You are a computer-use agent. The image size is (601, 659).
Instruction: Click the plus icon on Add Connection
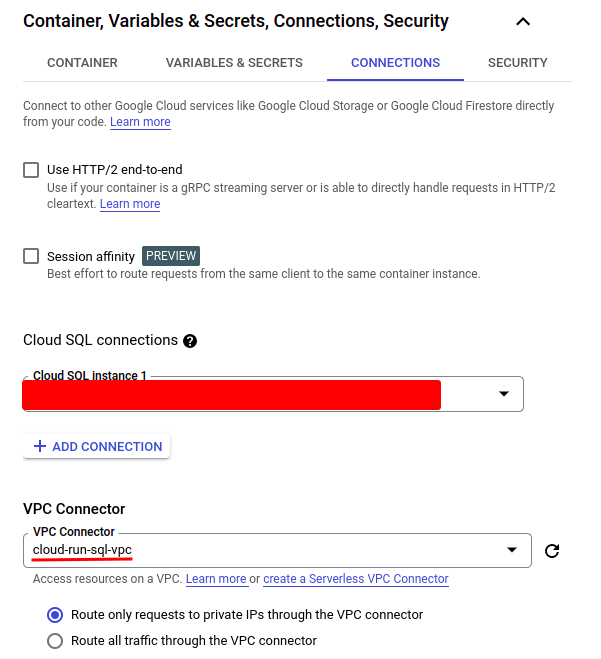pyautogui.click(x=40, y=446)
